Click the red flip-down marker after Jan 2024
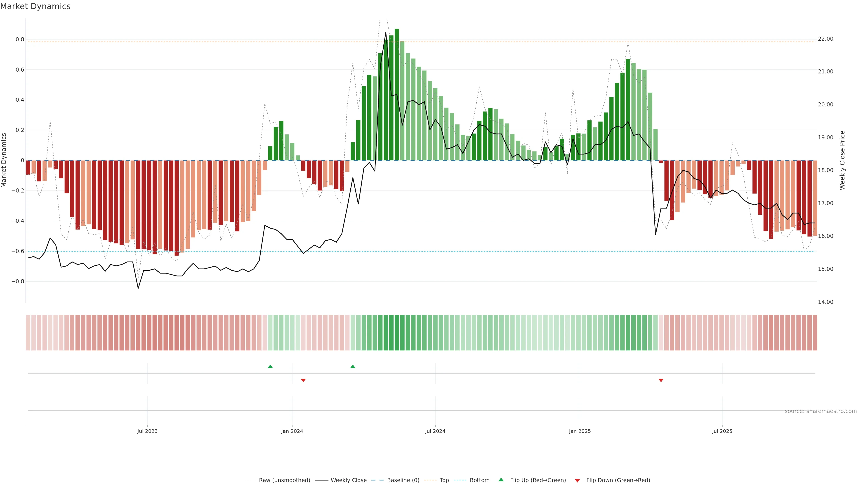 303,380
